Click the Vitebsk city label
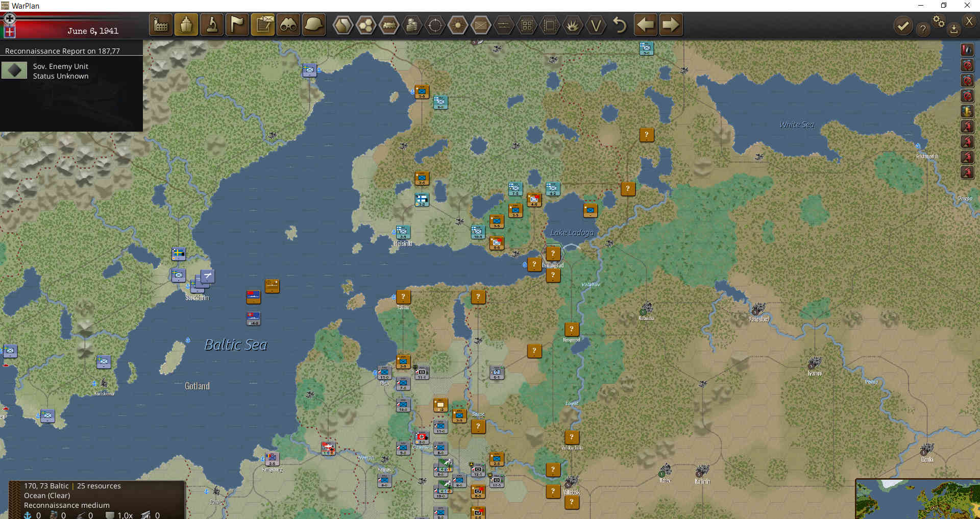Viewport: 980px width, 519px height. pos(572,492)
